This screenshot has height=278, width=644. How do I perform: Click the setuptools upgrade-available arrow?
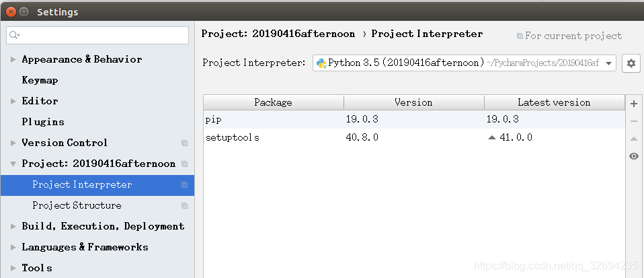coord(491,138)
